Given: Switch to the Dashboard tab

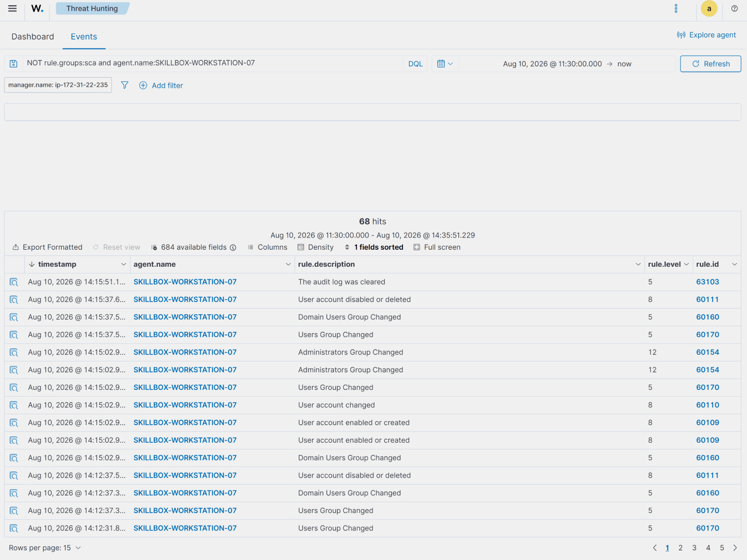Looking at the screenshot, I should click(32, 36).
